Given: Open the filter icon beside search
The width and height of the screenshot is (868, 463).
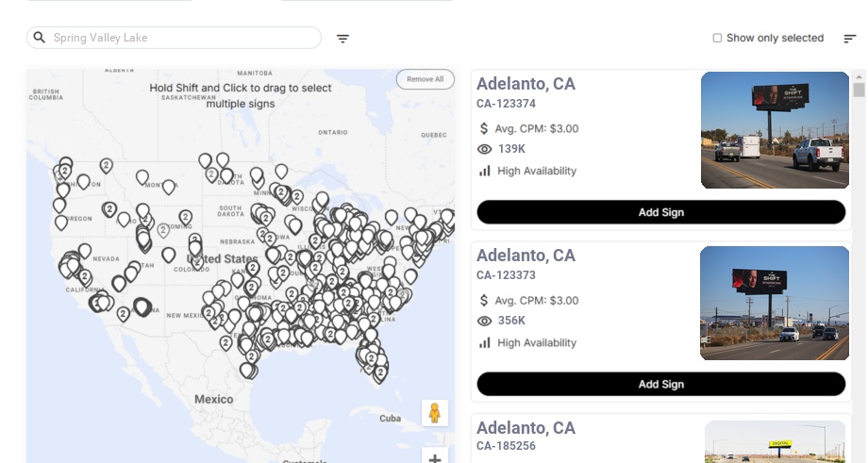Looking at the screenshot, I should (342, 39).
